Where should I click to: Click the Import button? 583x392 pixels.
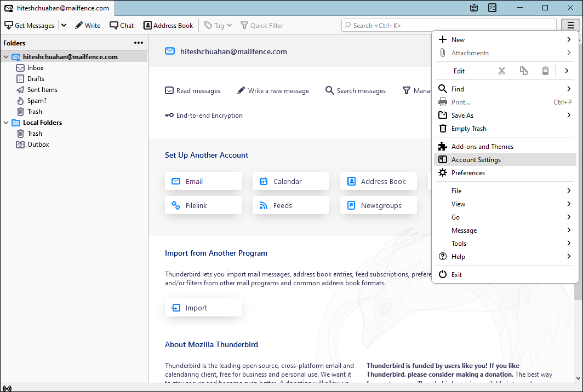[203, 308]
